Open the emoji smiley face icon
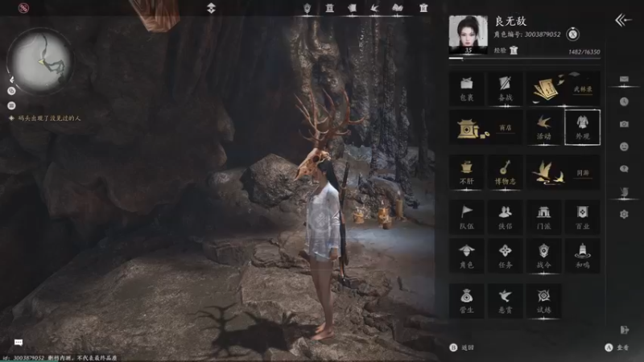The width and height of the screenshot is (644, 362). click(624, 146)
